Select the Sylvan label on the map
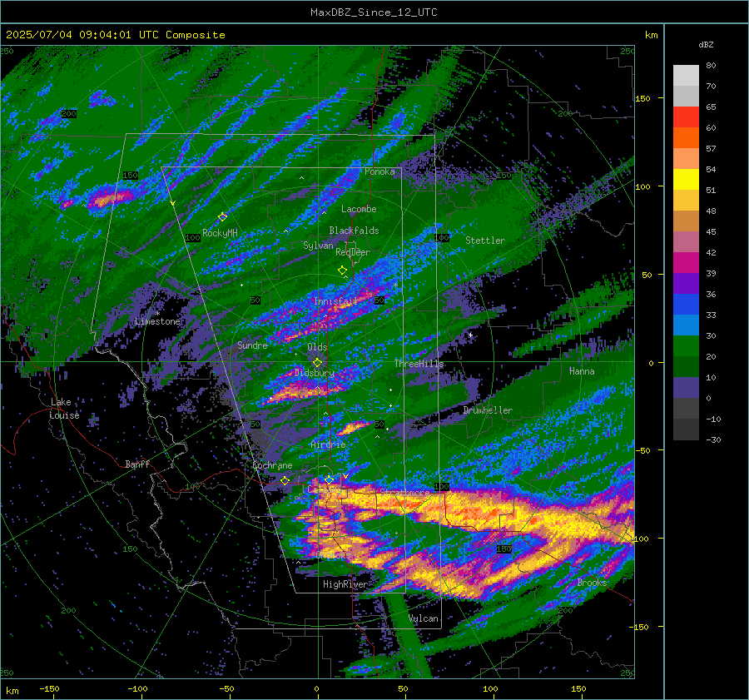749x700 pixels. point(318,246)
